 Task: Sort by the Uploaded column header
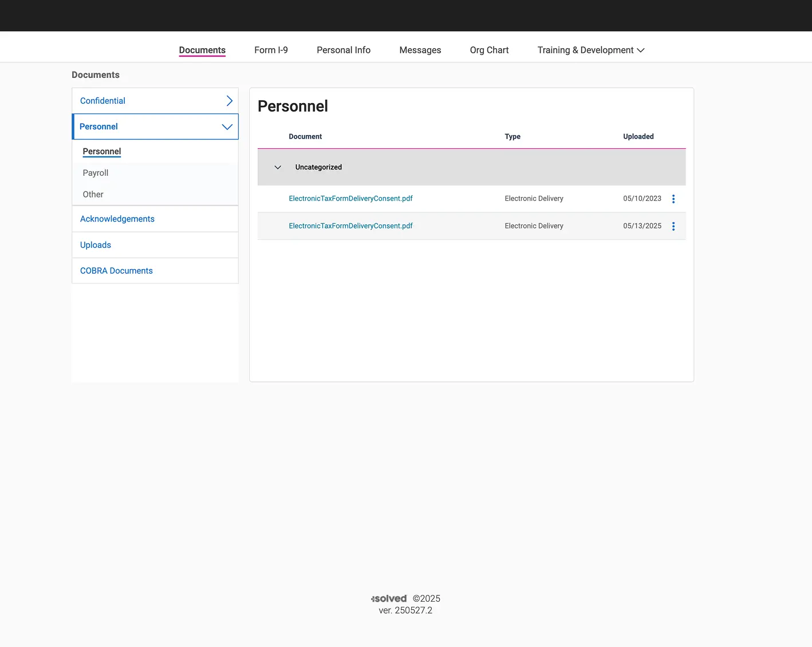[638, 136]
